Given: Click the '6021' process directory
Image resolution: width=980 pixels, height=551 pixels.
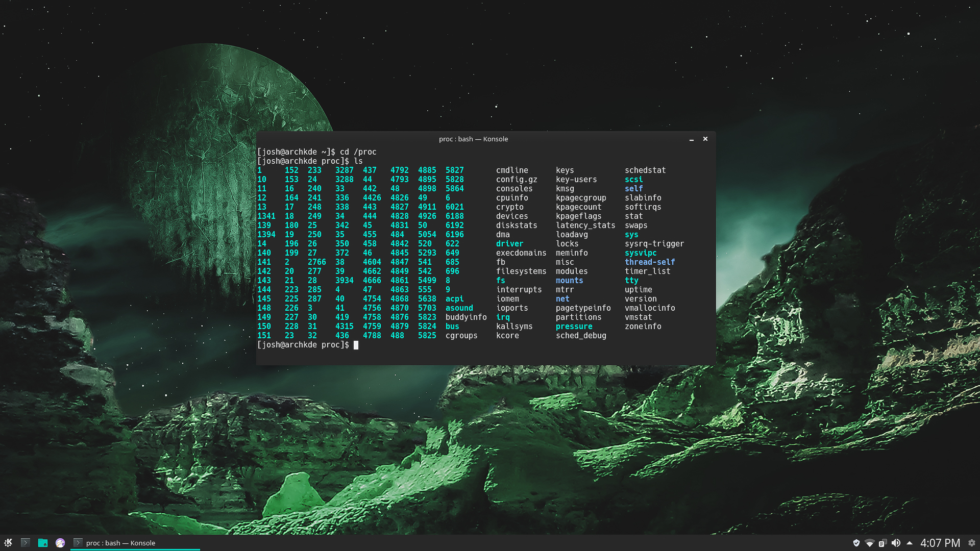Looking at the screenshot, I should pos(454,207).
